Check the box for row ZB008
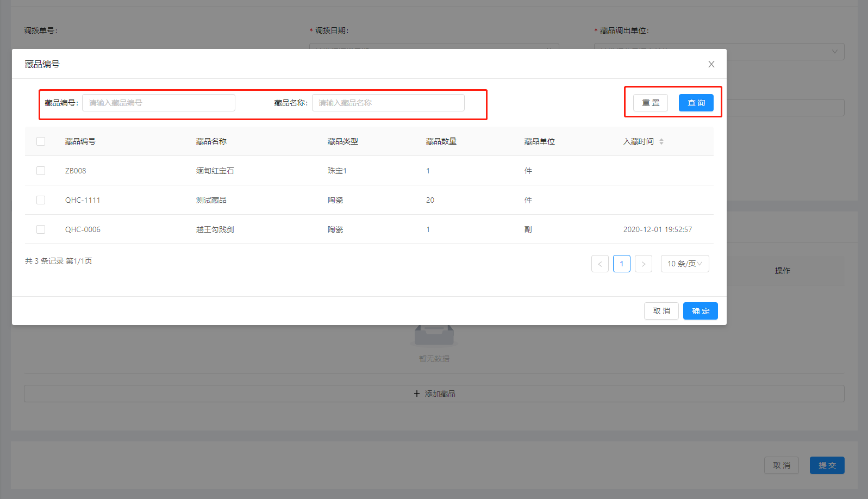Image resolution: width=868 pixels, height=499 pixels. point(41,171)
